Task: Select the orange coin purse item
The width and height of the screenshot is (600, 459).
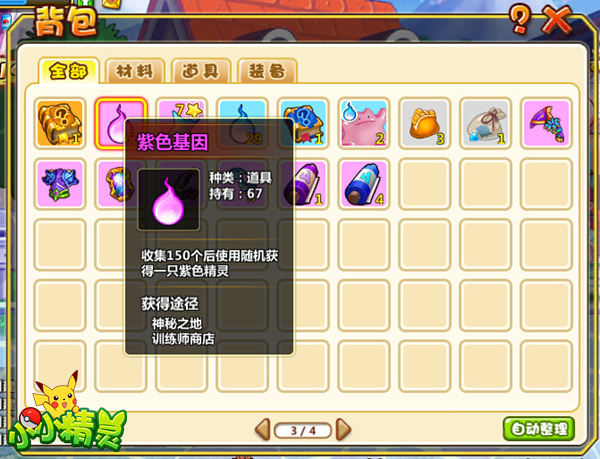Action: (x=425, y=123)
